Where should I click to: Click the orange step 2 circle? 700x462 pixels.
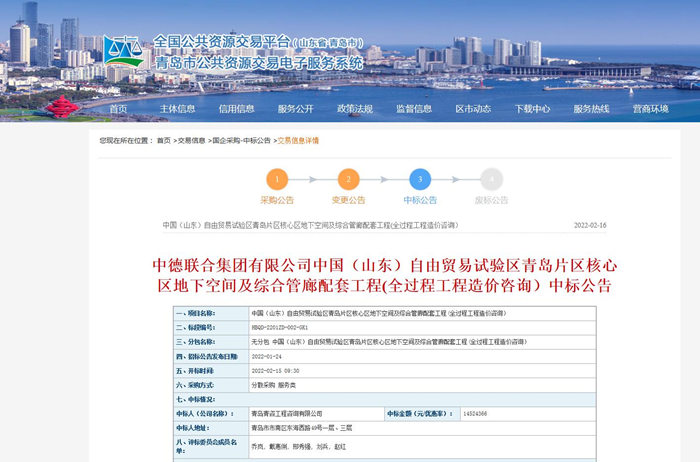[348, 179]
